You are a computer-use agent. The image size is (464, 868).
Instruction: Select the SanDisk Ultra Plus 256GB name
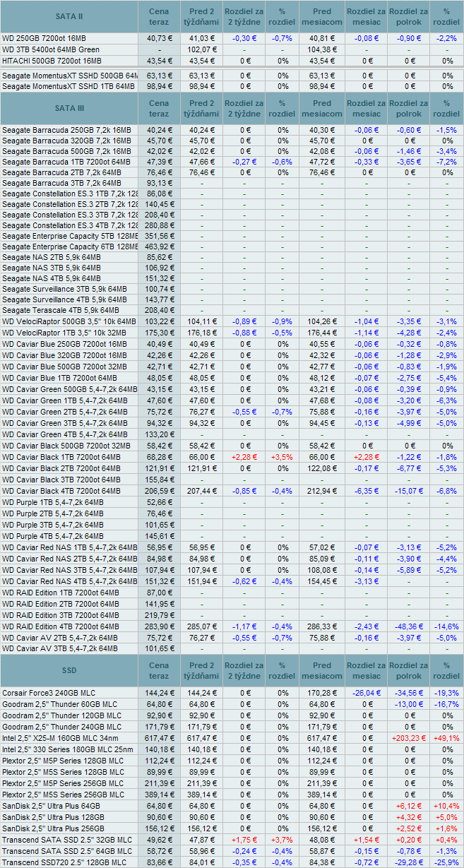[53, 828]
